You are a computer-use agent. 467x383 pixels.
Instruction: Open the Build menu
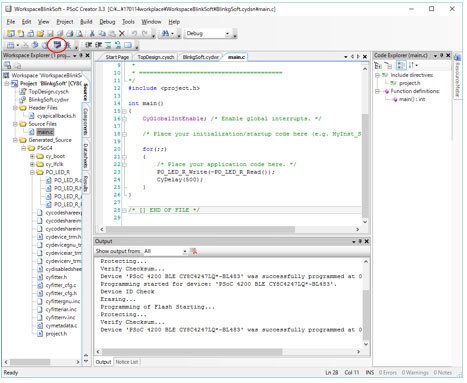point(86,22)
